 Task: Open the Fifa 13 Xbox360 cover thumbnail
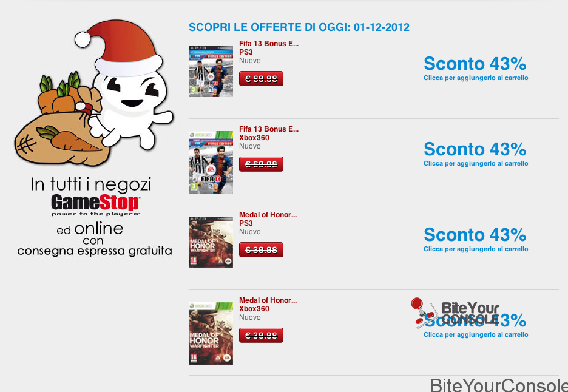point(211,163)
